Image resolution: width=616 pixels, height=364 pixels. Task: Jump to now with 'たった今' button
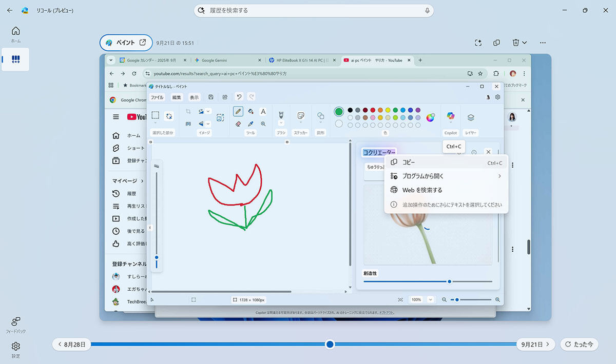point(579,345)
